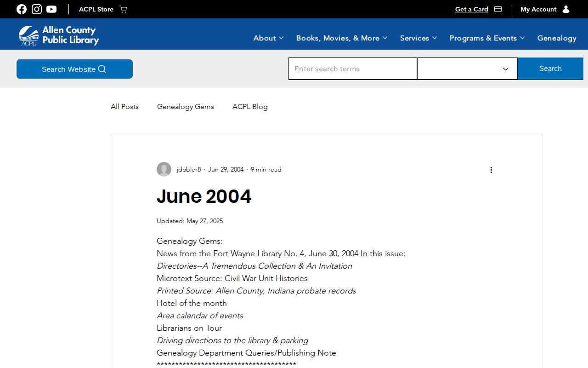Image resolution: width=588 pixels, height=368 pixels.
Task: Click the Genealogy Department Queries/Publishing Note line
Action: coord(246,353)
